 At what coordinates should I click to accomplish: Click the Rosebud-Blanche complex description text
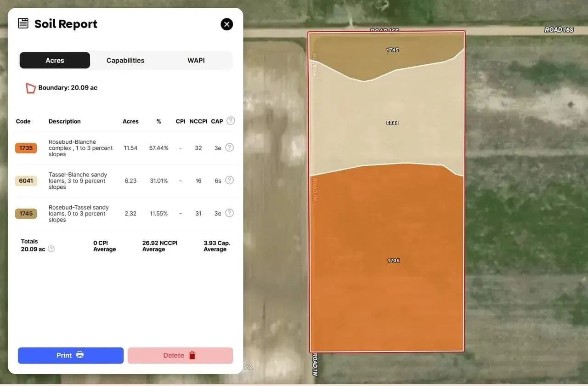(x=80, y=148)
